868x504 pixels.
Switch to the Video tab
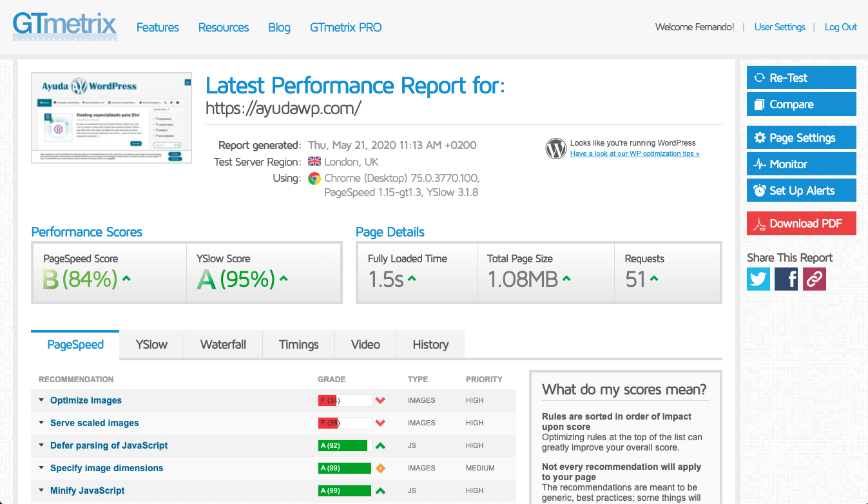point(365,344)
